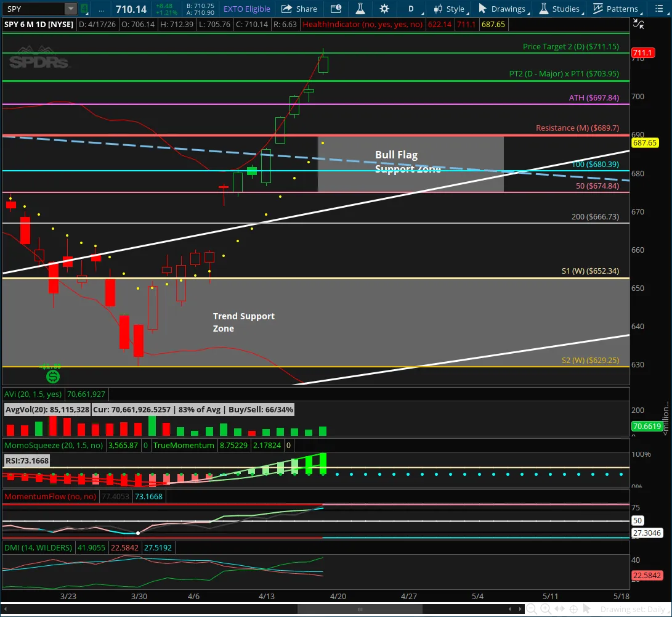Click the AVi (20, 1.5, yes) study label
Viewport: 672px width, 617px height.
pyautogui.click(x=33, y=394)
